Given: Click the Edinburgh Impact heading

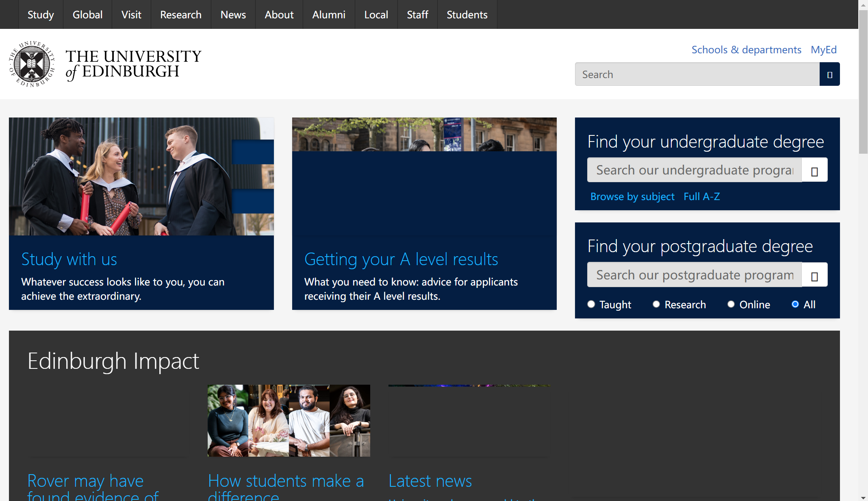Looking at the screenshot, I should click(113, 361).
